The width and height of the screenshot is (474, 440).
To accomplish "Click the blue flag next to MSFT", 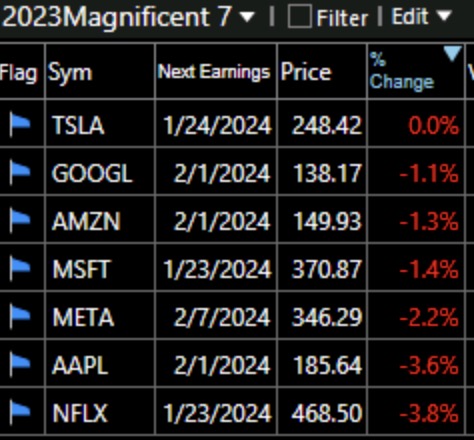I will (x=20, y=268).
